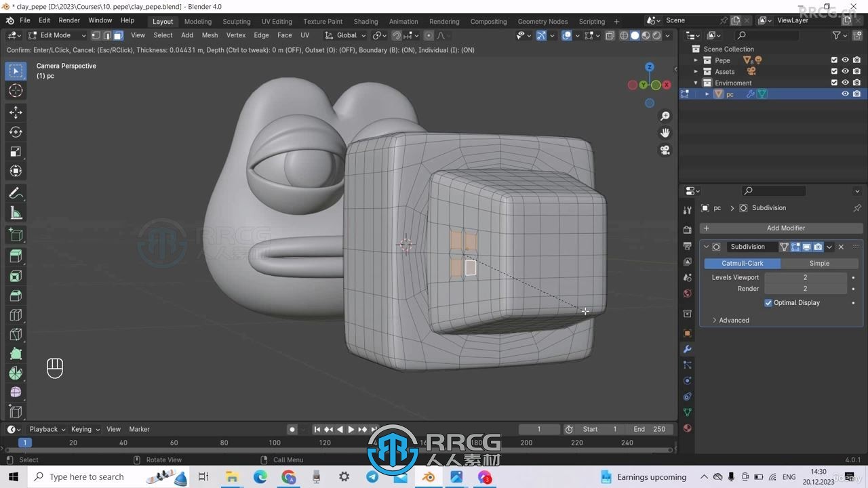The width and height of the screenshot is (868, 488).
Task: Select the Poly Build tool
Action: click(16, 354)
